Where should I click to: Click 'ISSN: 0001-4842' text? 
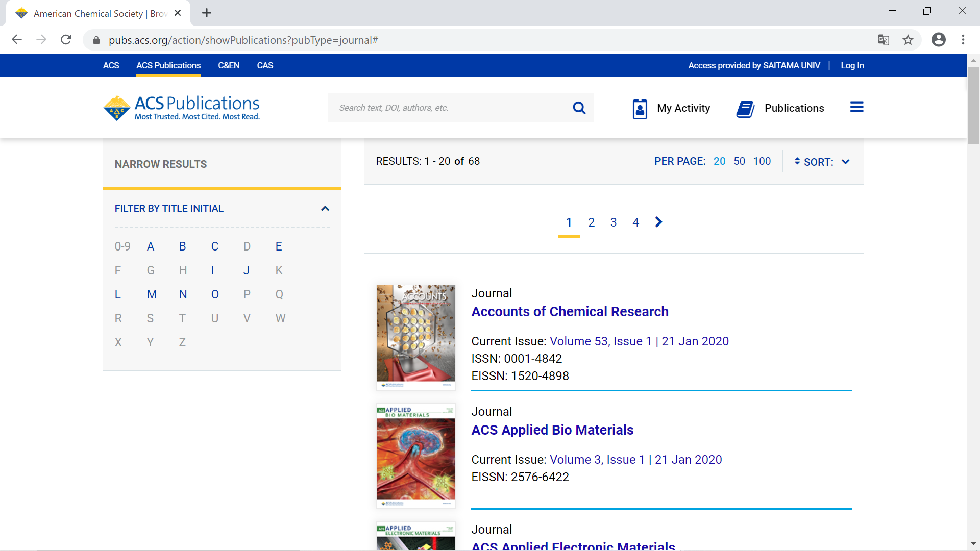point(517,359)
